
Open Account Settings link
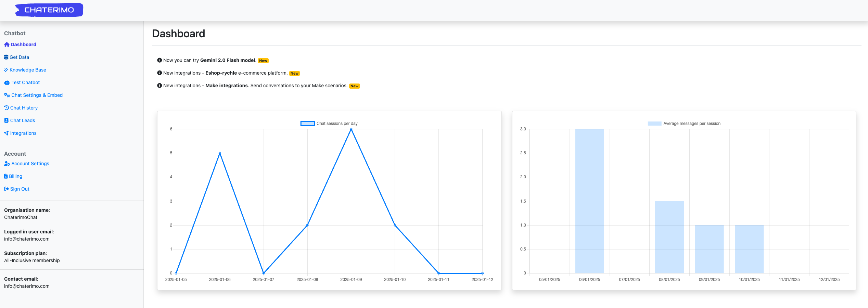click(x=30, y=164)
